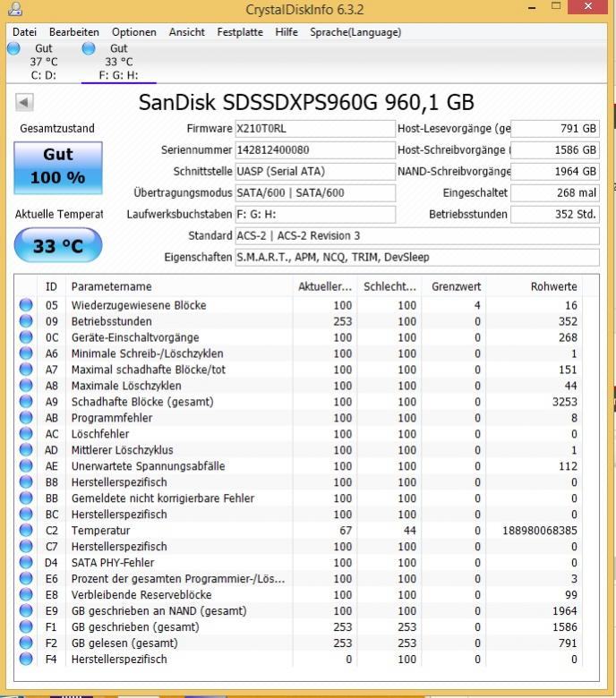Click the Übertragungsmodus field SATA/600

pyautogui.click(x=315, y=192)
